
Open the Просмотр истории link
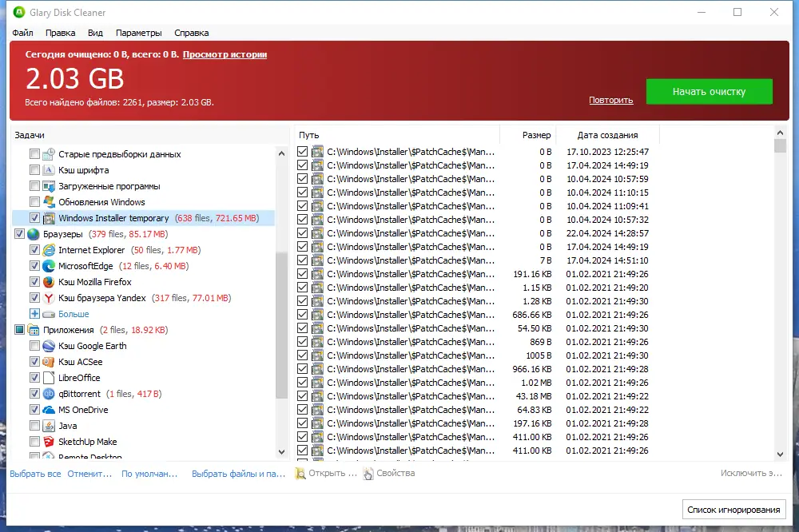[x=225, y=54]
